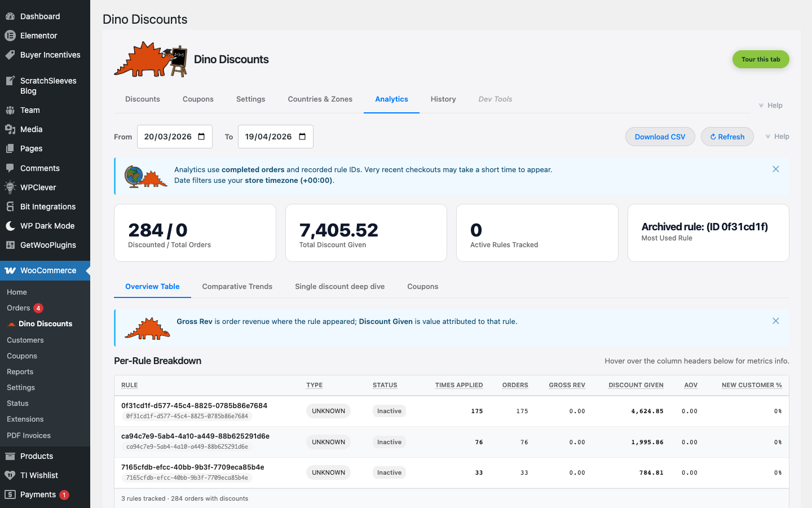Click rule name ca94c7e9-5ab4-4a10-a449-88b625291d6e
The height and width of the screenshot is (508, 812).
[196, 436]
